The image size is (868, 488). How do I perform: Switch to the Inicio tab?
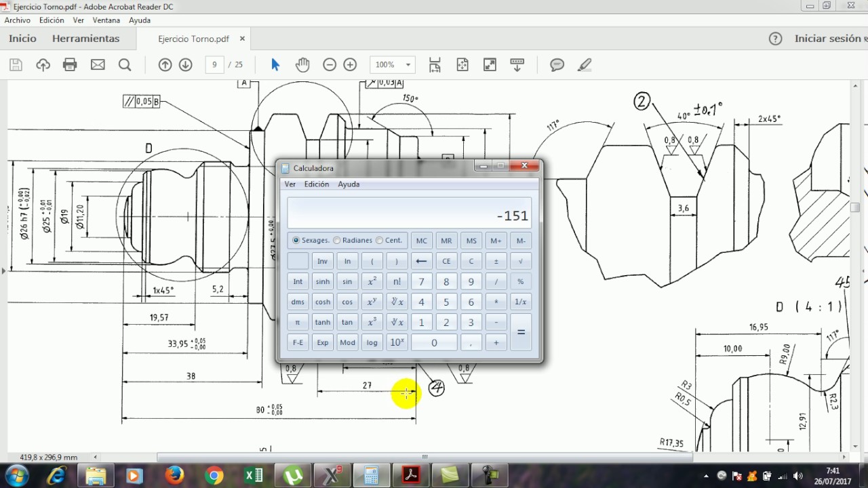pyautogui.click(x=22, y=39)
